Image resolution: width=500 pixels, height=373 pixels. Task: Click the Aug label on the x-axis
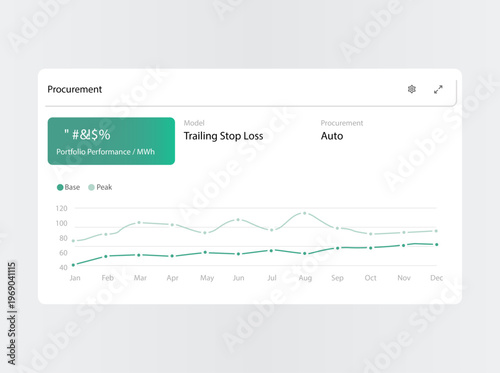pos(305,278)
